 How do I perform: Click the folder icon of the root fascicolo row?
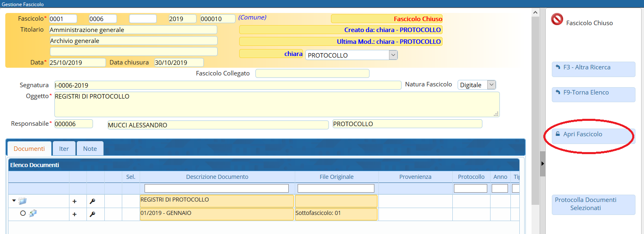click(23, 201)
